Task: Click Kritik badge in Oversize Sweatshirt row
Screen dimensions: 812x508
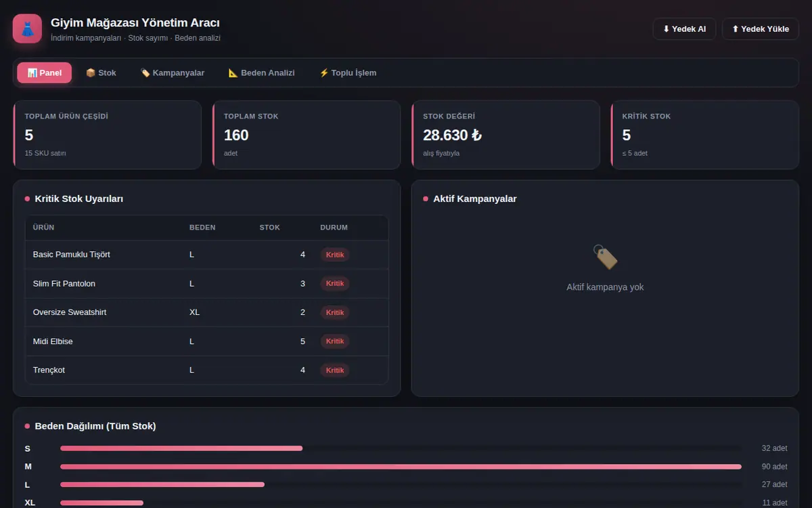Action: (335, 312)
